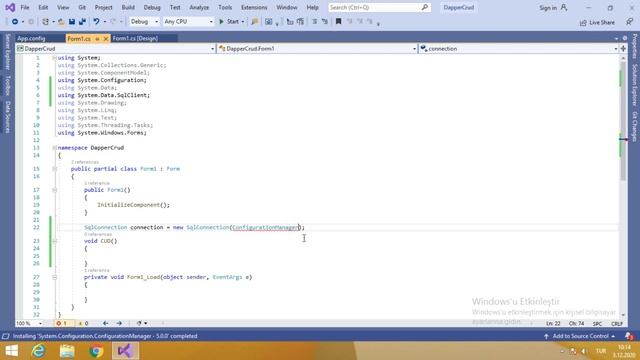Click the Comment selected lines icon
Image resolution: width=640 pixels, height=360 pixels.
pyautogui.click(x=315, y=22)
